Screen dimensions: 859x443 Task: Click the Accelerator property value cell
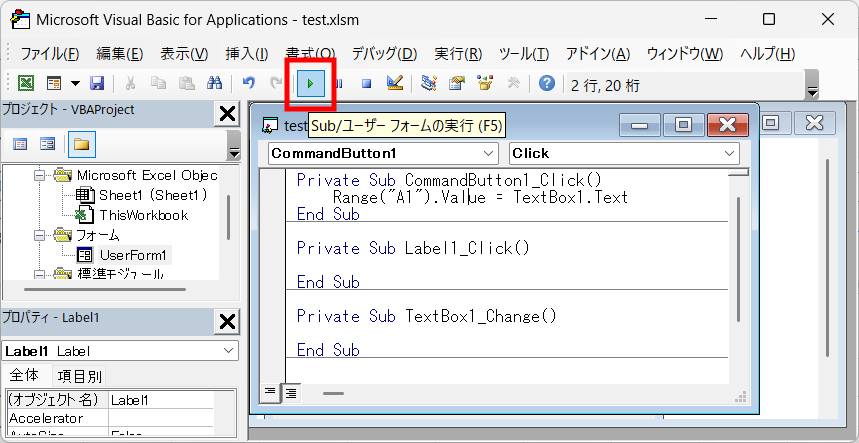161,418
